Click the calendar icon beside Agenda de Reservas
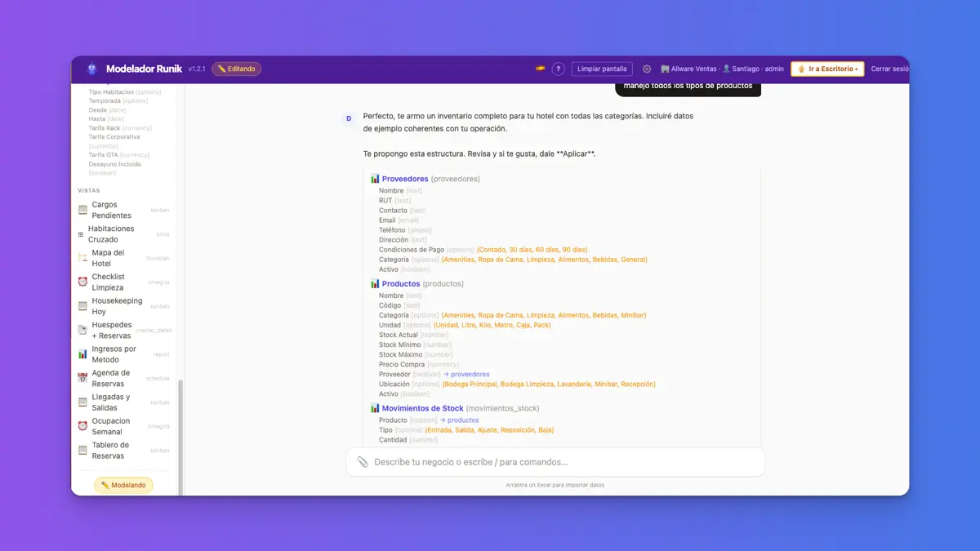The height and width of the screenshot is (551, 980). 82,378
